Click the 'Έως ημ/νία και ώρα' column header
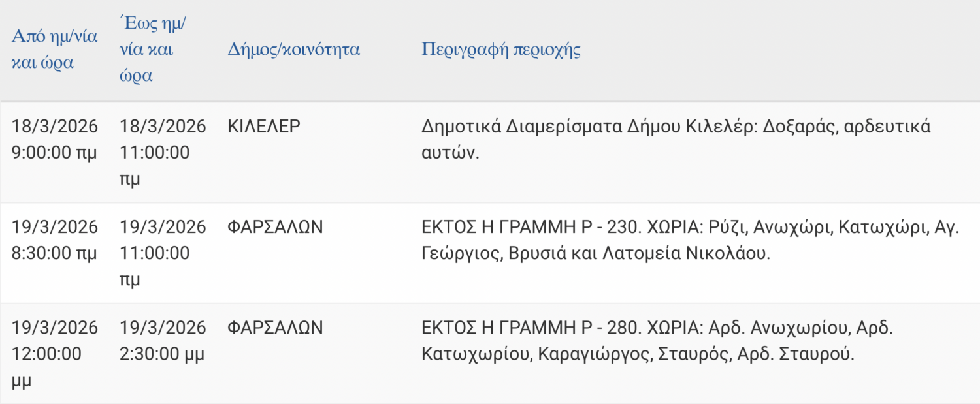Viewport: 980px width, 404px height. click(152, 50)
